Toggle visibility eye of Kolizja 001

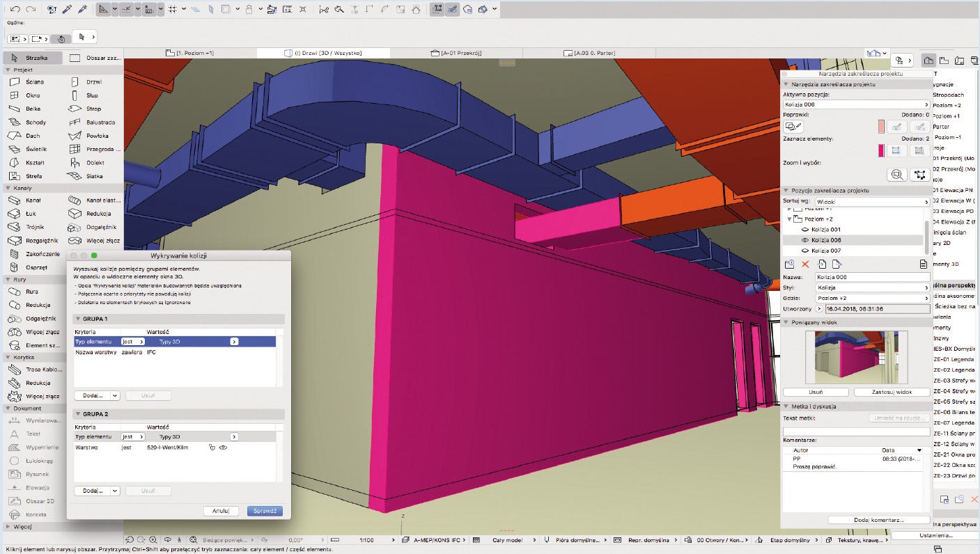click(806, 230)
